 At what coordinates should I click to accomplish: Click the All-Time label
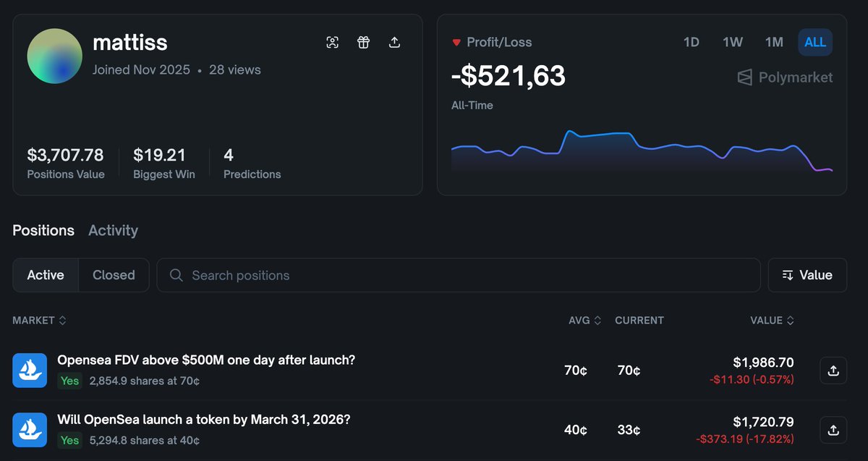[x=472, y=105]
